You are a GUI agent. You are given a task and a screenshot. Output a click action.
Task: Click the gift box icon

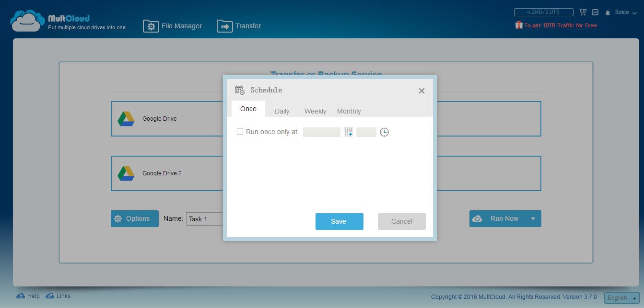pos(518,25)
